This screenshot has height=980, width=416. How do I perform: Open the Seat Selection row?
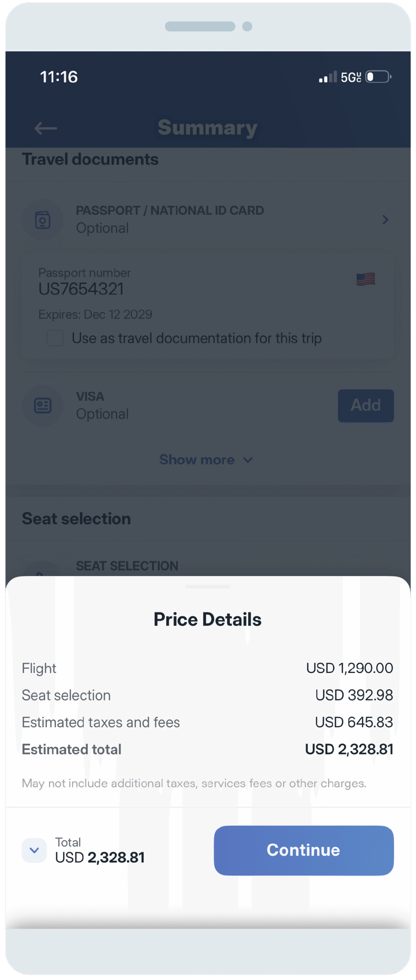pos(127,566)
